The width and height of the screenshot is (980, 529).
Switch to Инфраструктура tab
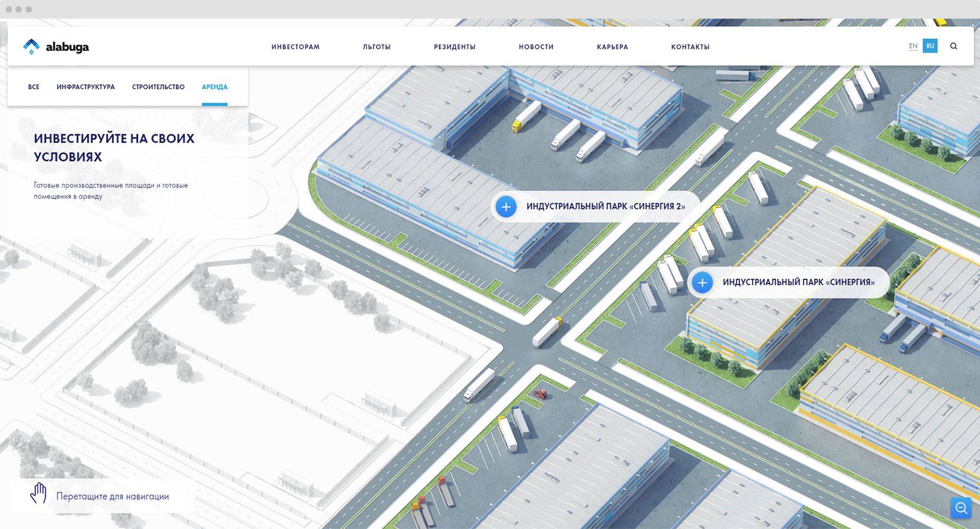pyautogui.click(x=86, y=87)
